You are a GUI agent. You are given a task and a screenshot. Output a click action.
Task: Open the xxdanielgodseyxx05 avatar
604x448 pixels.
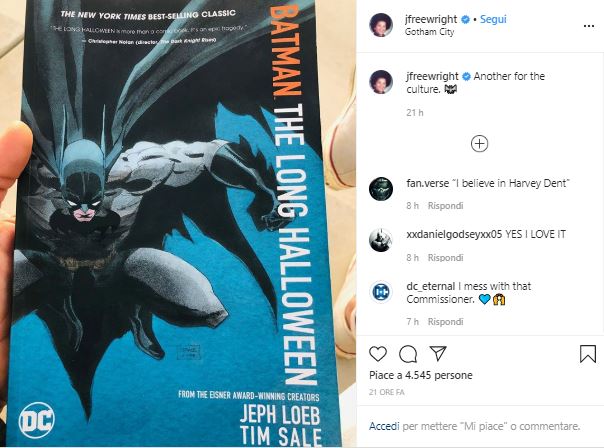(x=381, y=240)
